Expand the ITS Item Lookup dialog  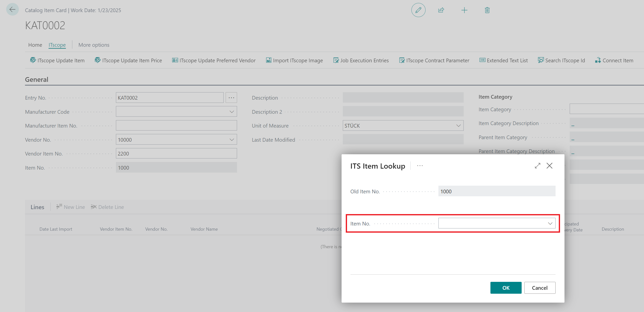point(537,166)
